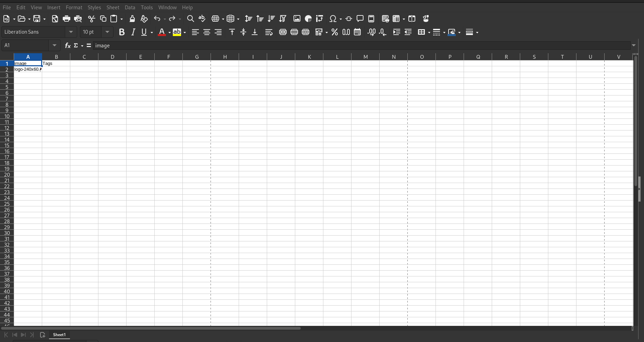Click the Open file icon

[22, 19]
